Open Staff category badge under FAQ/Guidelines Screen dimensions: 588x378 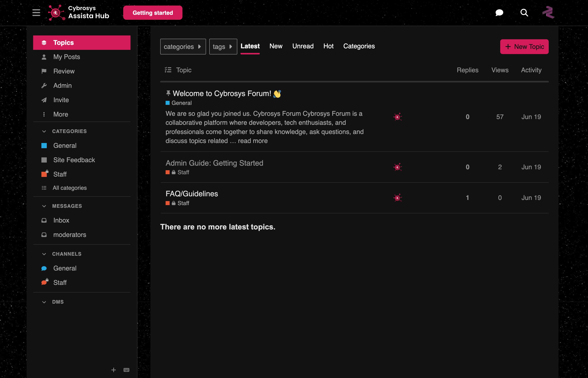pos(177,203)
